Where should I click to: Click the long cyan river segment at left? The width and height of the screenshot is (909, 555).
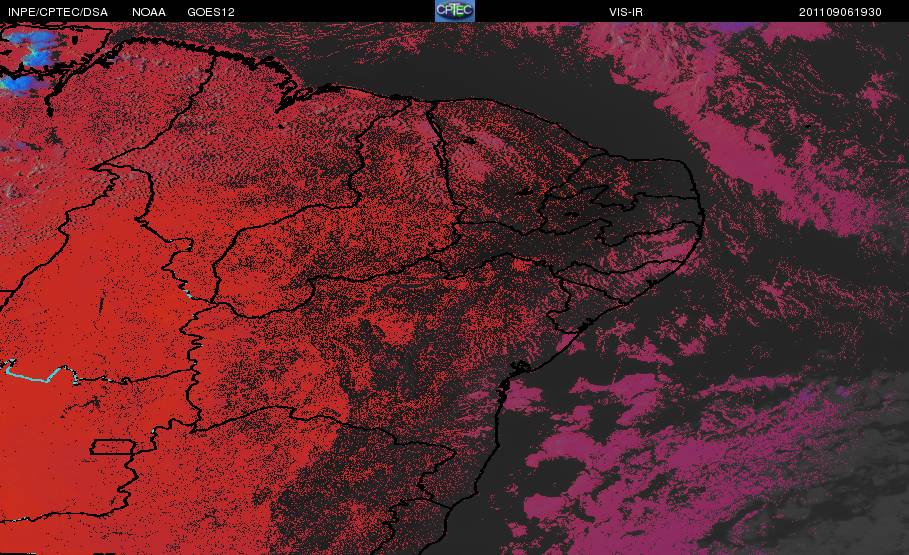(x=38, y=373)
